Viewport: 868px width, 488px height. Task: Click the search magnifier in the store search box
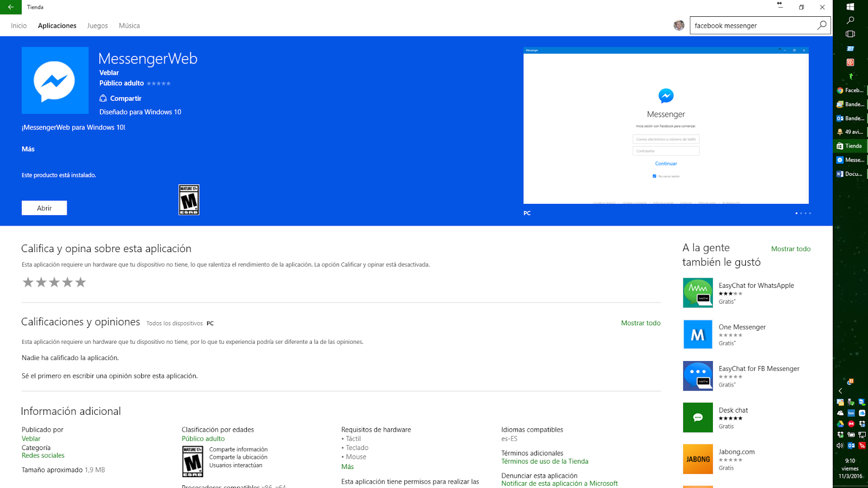[x=822, y=25]
